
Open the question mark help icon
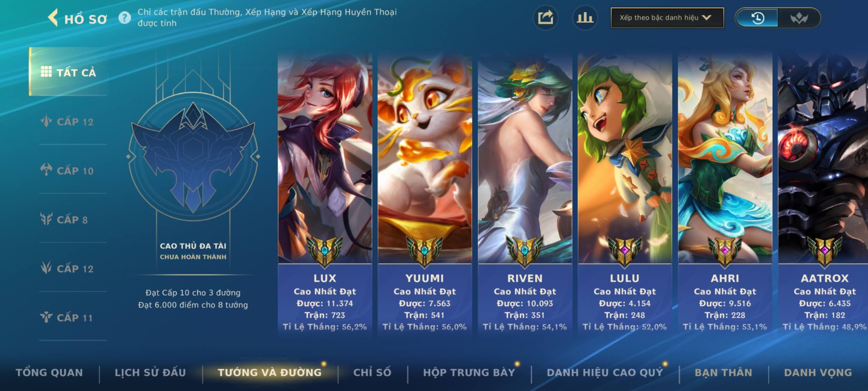pyautogui.click(x=125, y=17)
